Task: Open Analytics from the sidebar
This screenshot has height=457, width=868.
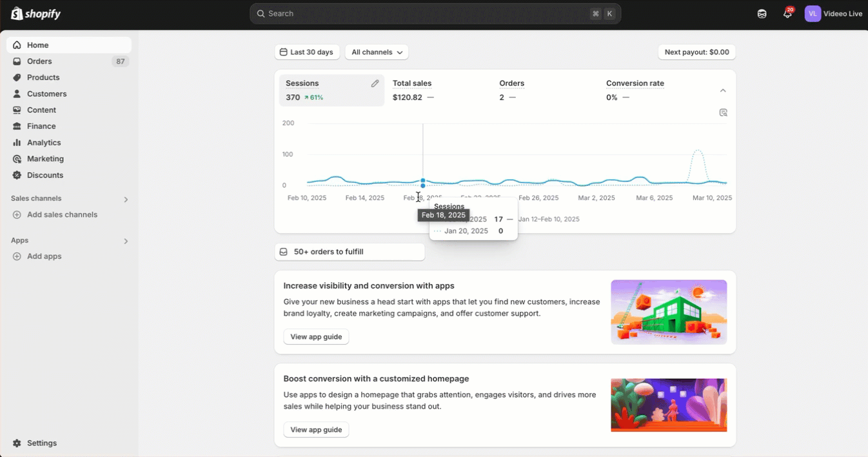Action: (69, 143)
